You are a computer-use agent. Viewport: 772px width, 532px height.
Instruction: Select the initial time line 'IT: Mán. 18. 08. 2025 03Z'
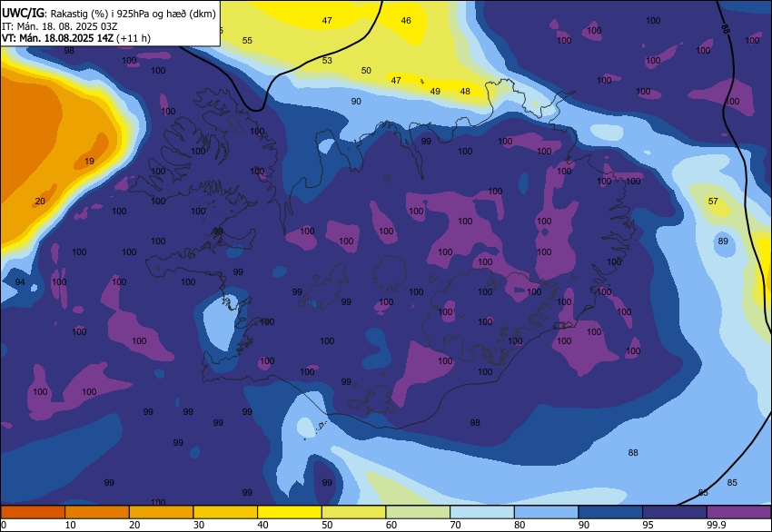[60, 26]
